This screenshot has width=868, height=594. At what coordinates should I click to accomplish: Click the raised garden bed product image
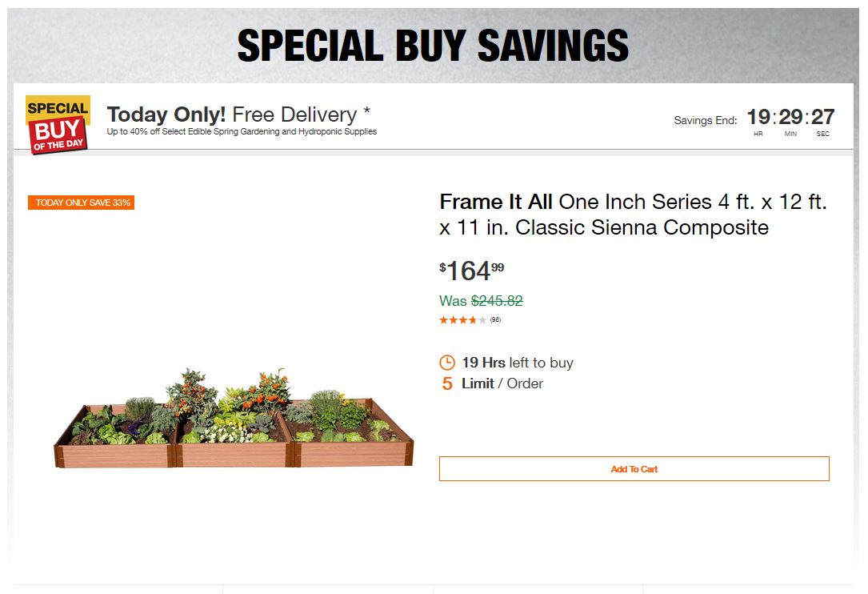coord(234,420)
